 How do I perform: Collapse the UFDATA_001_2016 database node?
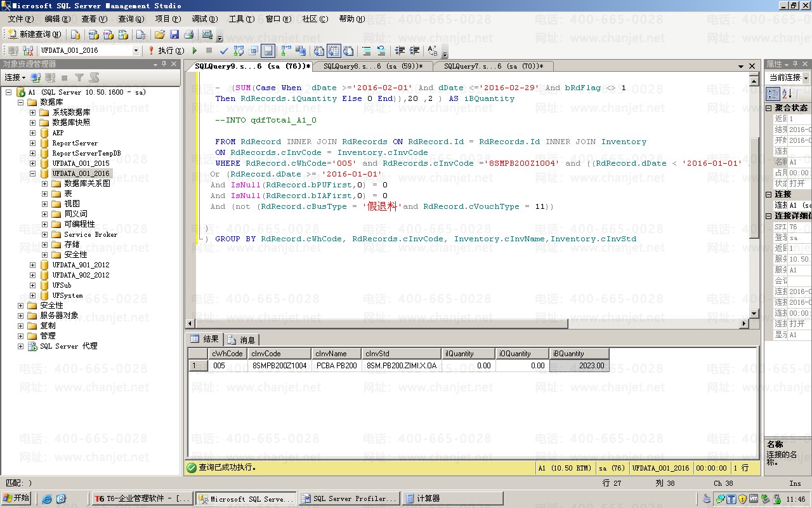point(32,173)
